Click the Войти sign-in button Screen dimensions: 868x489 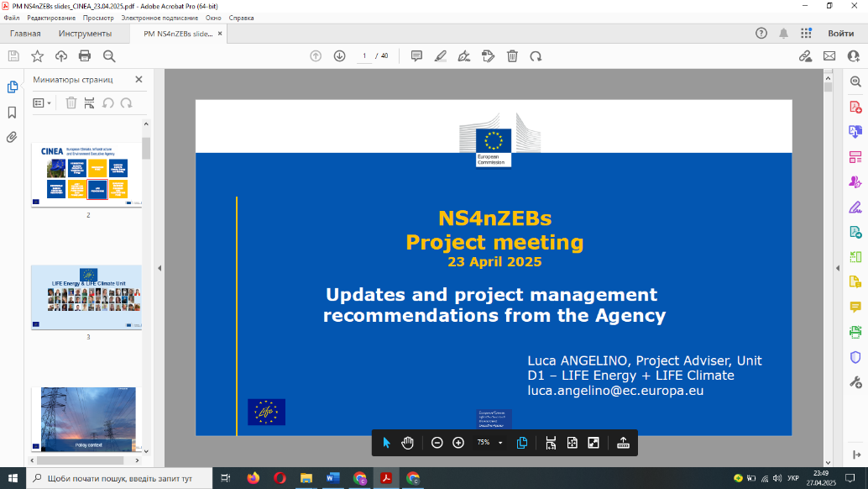840,34
